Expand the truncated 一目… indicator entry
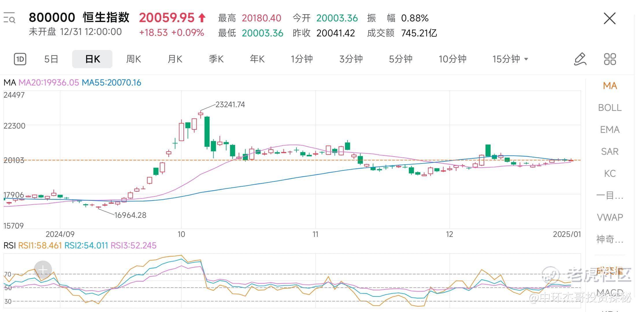Viewport: 644px width, 312px height. tap(610, 196)
